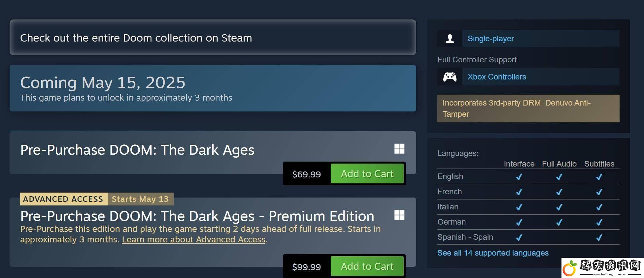This screenshot has height=278, width=644.
Task: Add the $69.99 DOOM edition to cart
Action: pos(367,173)
